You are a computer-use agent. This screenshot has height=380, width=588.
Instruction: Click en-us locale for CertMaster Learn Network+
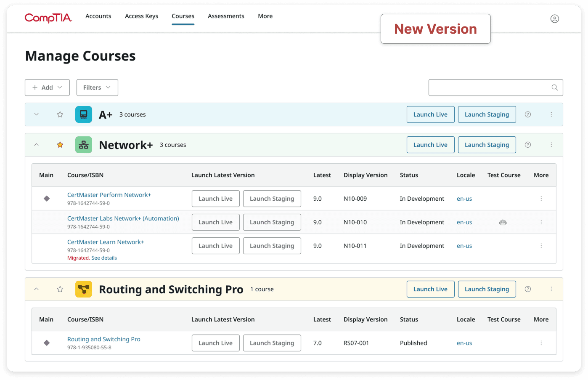point(464,246)
